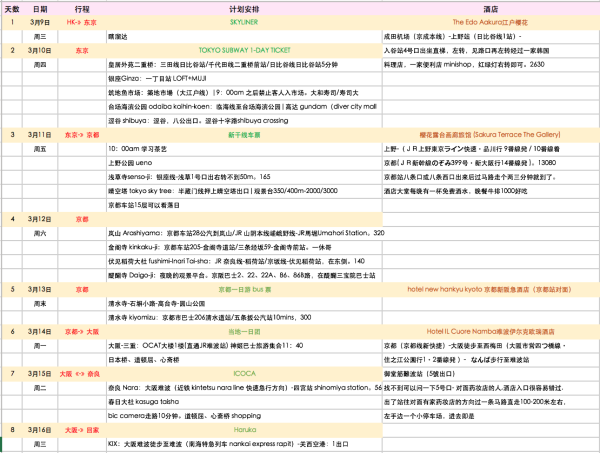Screen dimensions: 600x453
Task: Click the date cell '3月13日'
Action: (40, 290)
